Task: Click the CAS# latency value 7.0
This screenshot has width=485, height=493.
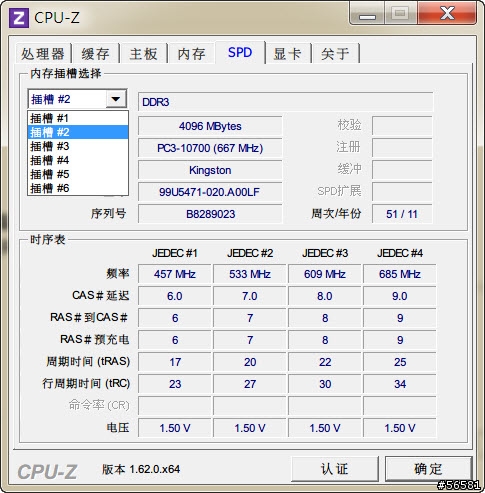Action: (x=250, y=296)
